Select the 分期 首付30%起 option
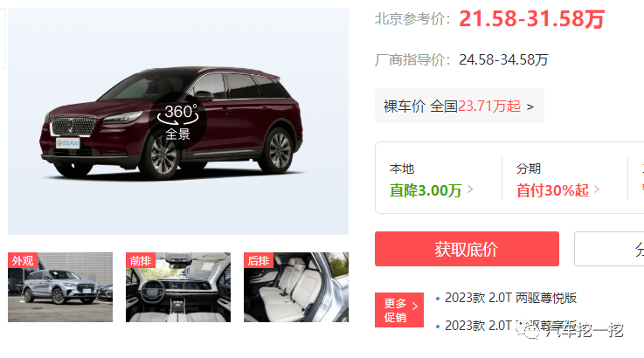 557,179
